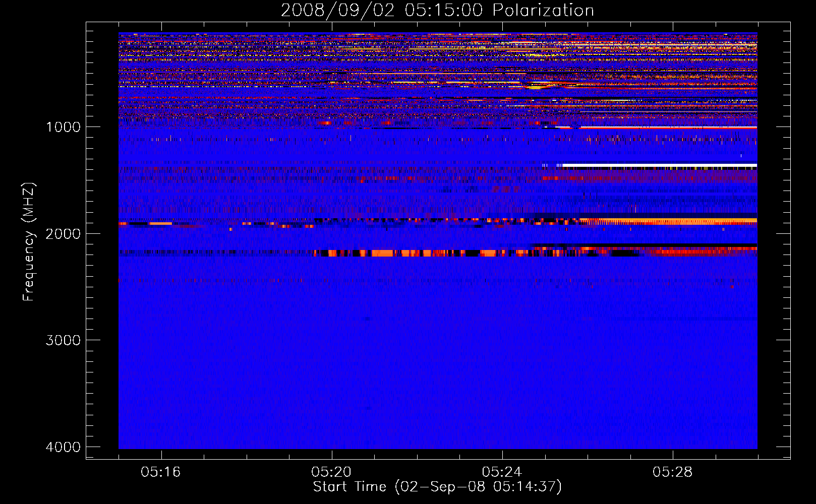
Task: Click the plot title "2008/09/02 05:15:00 Polarization"
Action: pos(437,10)
